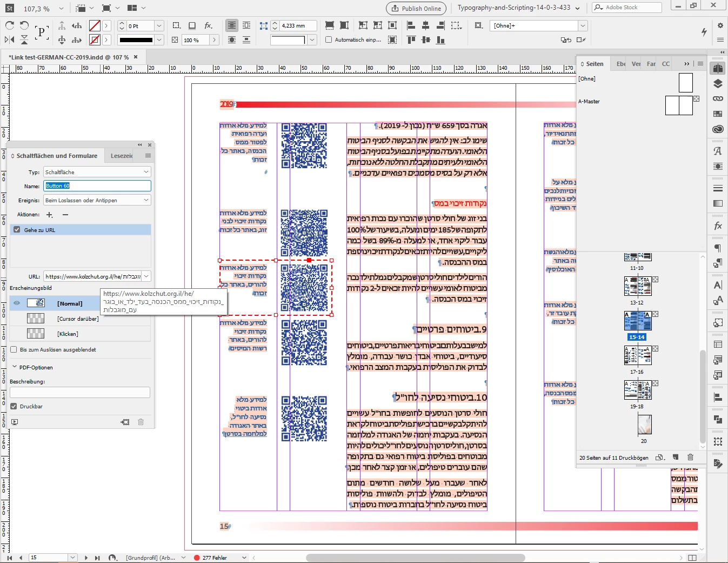
Task: Click fill swatch with red slash (none)
Action: [x=95, y=25]
